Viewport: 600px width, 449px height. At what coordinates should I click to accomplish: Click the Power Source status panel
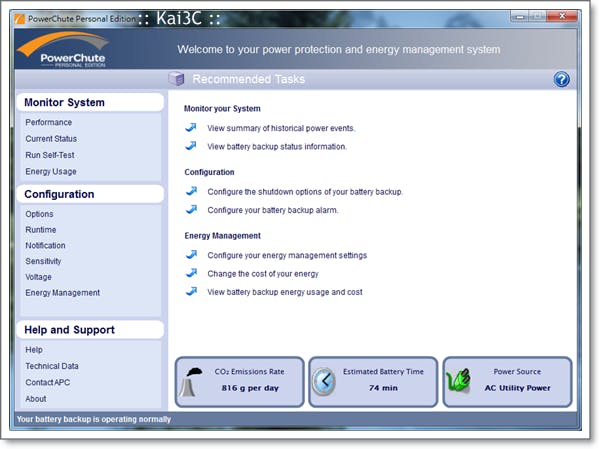[x=508, y=382]
